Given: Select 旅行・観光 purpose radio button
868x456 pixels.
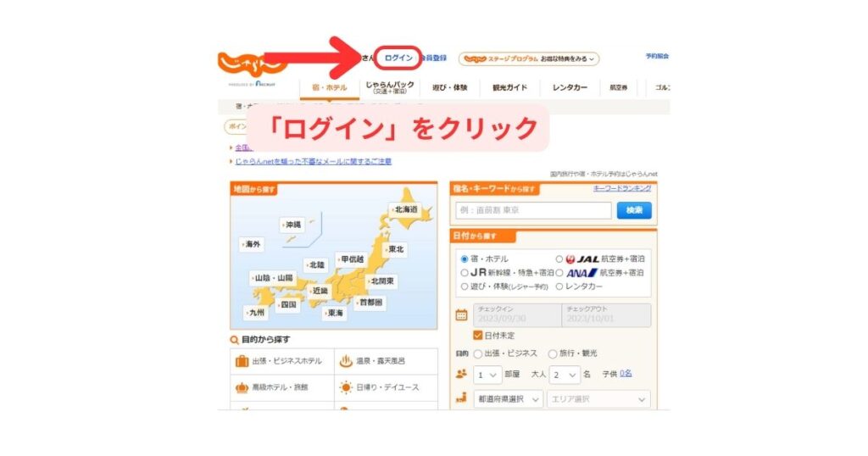Looking at the screenshot, I should click(553, 353).
